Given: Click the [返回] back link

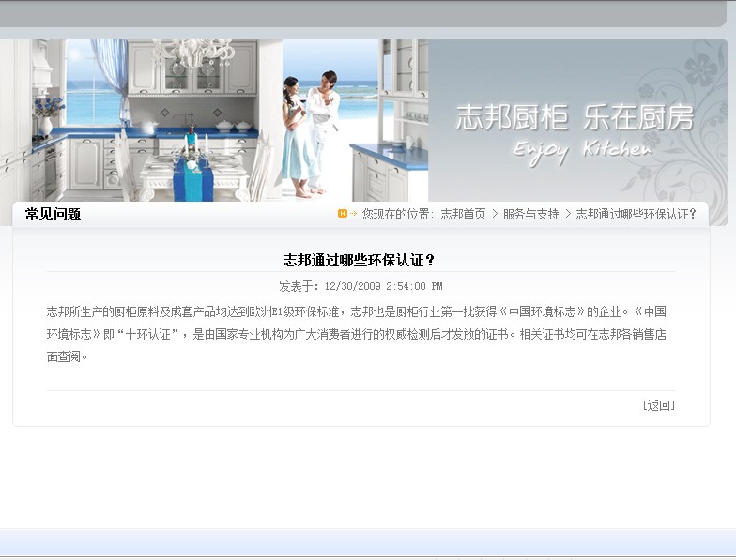Looking at the screenshot, I should (659, 405).
